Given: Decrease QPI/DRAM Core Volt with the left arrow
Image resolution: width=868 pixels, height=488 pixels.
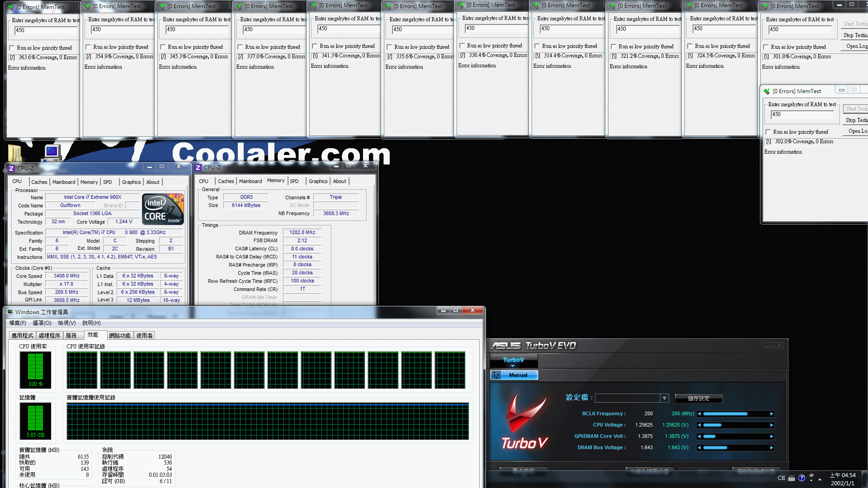Looking at the screenshot, I should click(x=699, y=436).
